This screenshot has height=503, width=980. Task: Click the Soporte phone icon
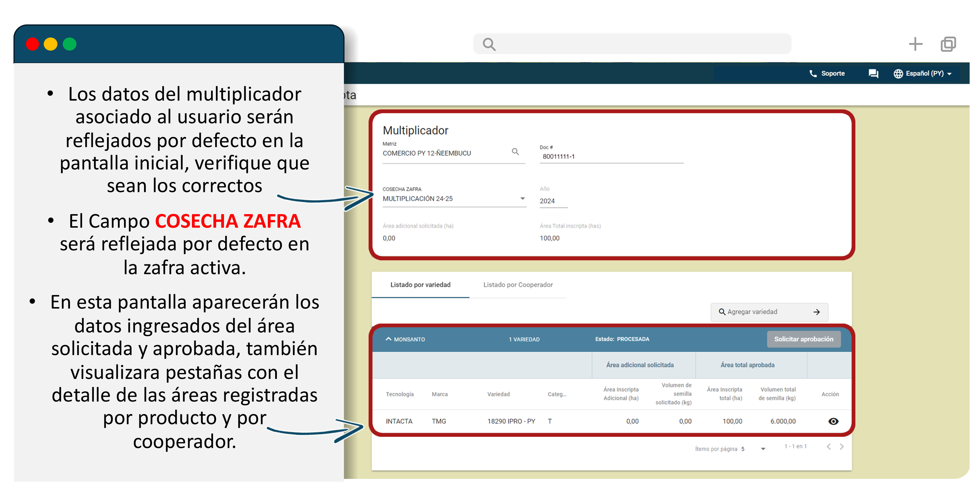813,74
